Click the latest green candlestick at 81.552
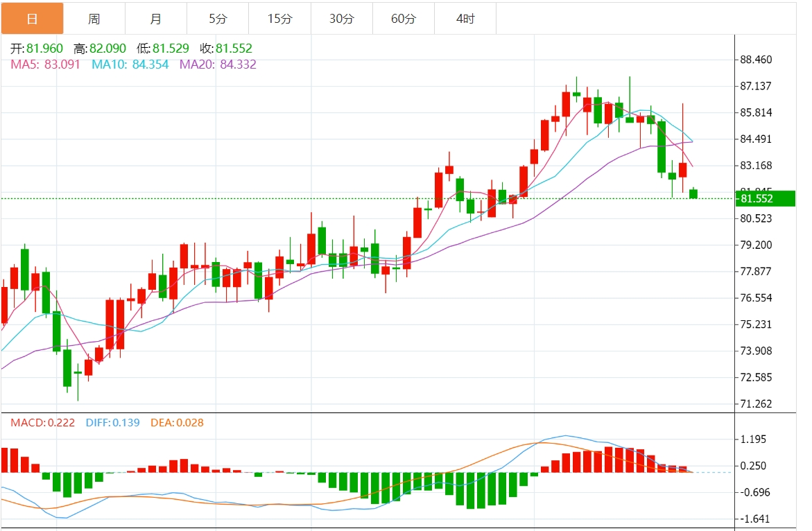Image resolution: width=812 pixels, height=531 pixels. coord(693,193)
